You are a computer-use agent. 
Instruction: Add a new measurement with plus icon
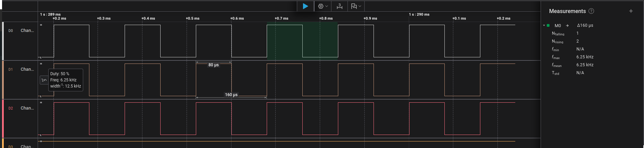pyautogui.click(x=631, y=11)
